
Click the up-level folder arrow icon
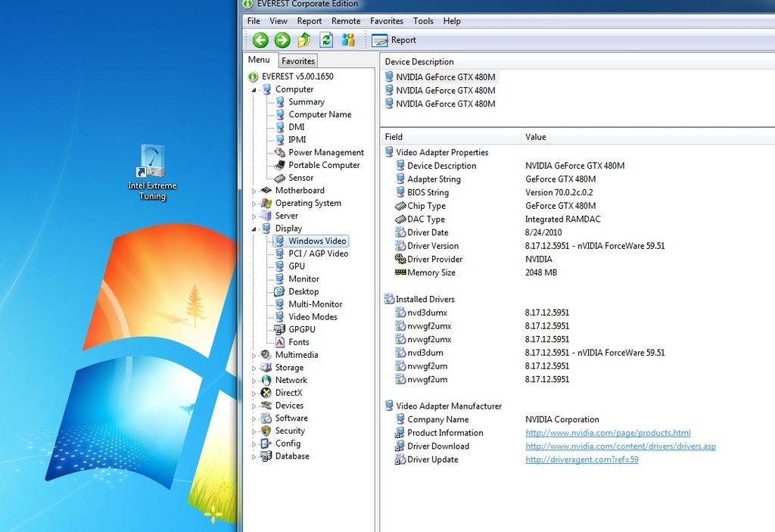(x=304, y=40)
